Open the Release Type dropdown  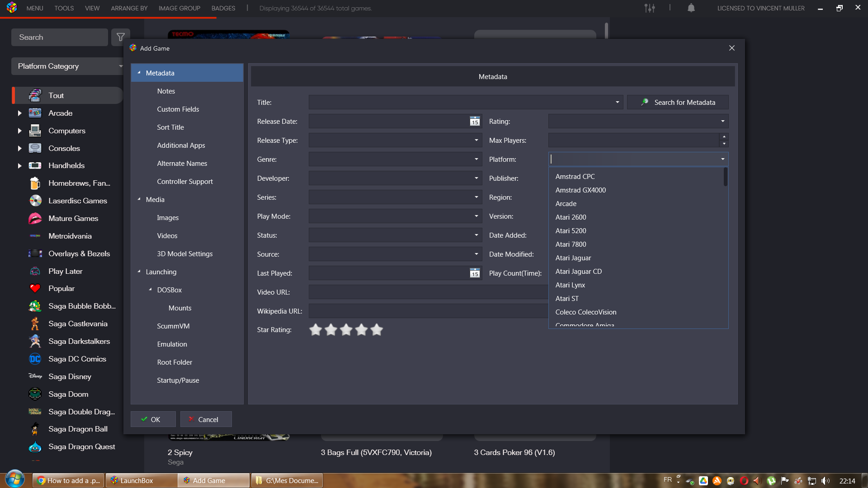[x=476, y=140]
